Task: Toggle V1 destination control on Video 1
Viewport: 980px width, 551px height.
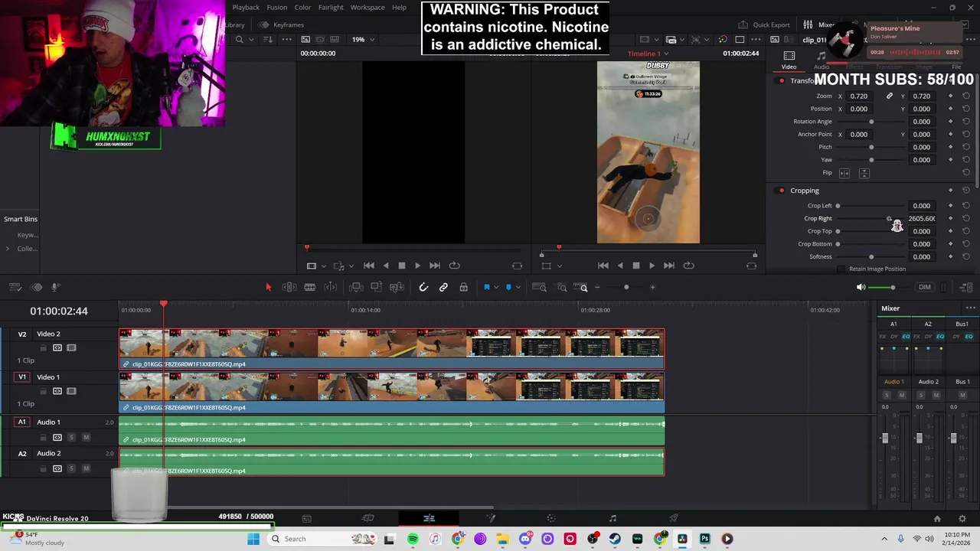Action: click(x=22, y=377)
